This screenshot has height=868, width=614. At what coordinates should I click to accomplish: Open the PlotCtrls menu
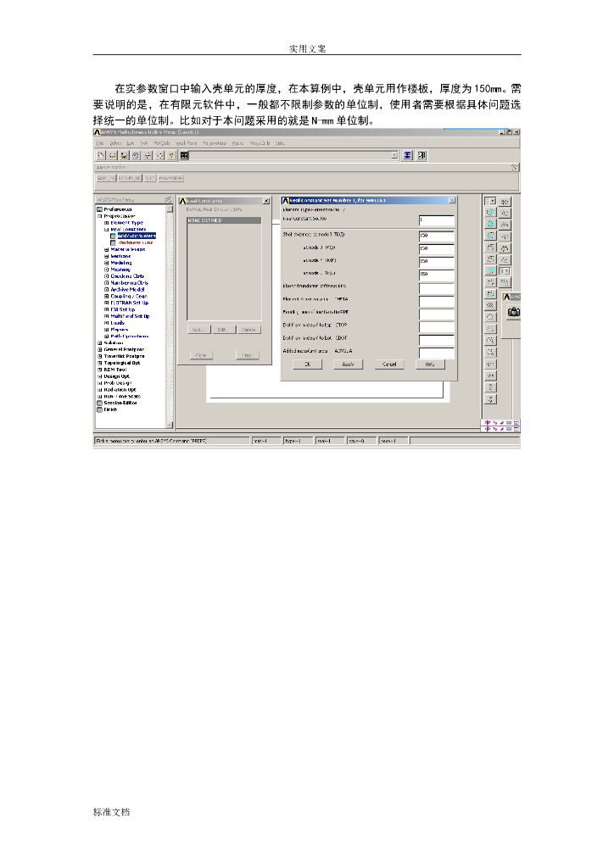tap(162, 142)
